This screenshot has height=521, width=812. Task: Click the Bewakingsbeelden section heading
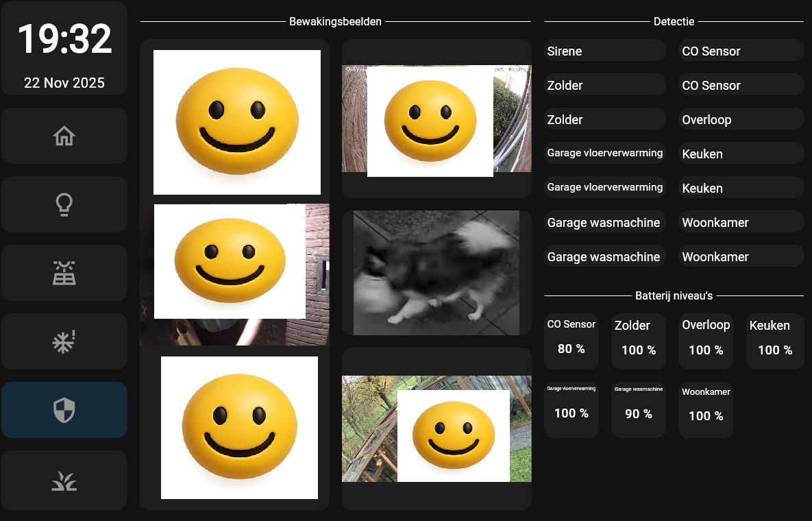[335, 22]
